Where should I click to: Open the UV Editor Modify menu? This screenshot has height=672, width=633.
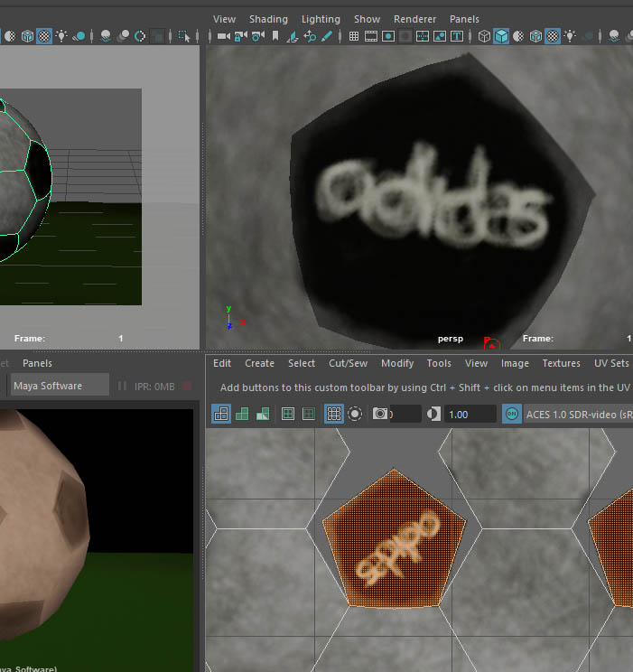pyautogui.click(x=397, y=363)
